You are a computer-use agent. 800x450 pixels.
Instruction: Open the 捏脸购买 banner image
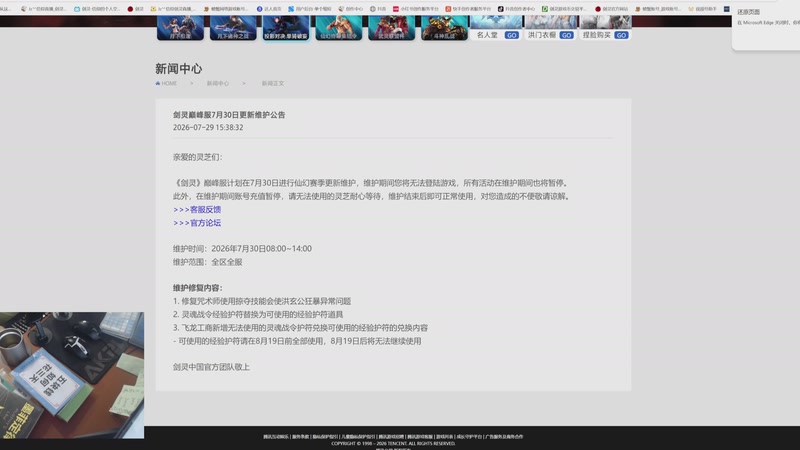pyautogui.click(x=606, y=22)
